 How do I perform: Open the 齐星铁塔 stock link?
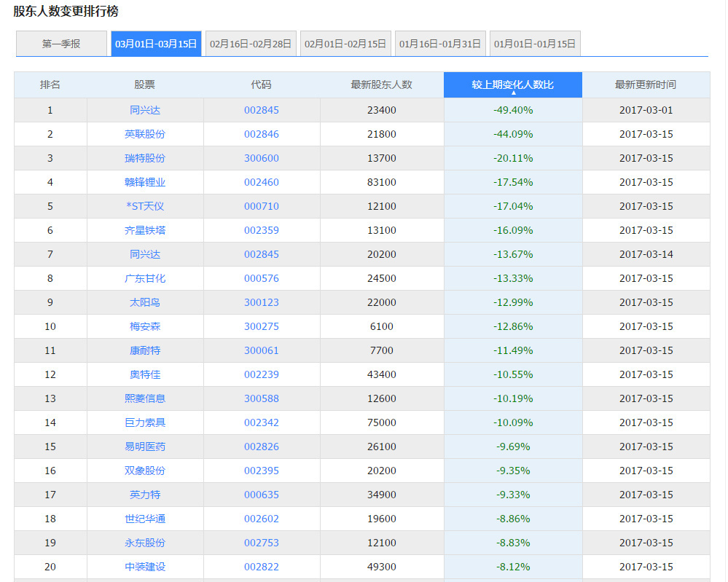pyautogui.click(x=145, y=230)
